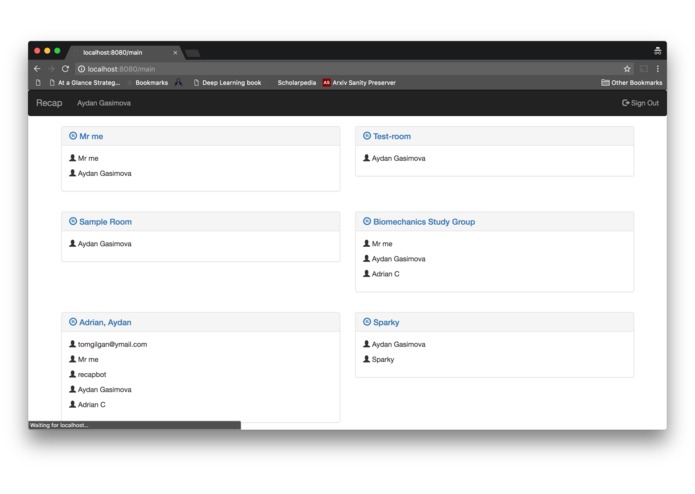This screenshot has width=695, height=494.
Task: Open a new tab with the tab button
Action: pyautogui.click(x=192, y=53)
